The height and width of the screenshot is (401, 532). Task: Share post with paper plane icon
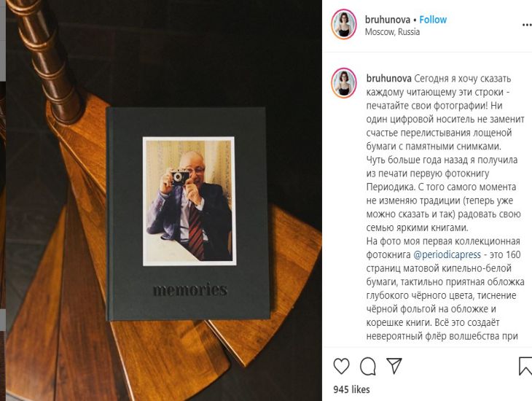394,366
